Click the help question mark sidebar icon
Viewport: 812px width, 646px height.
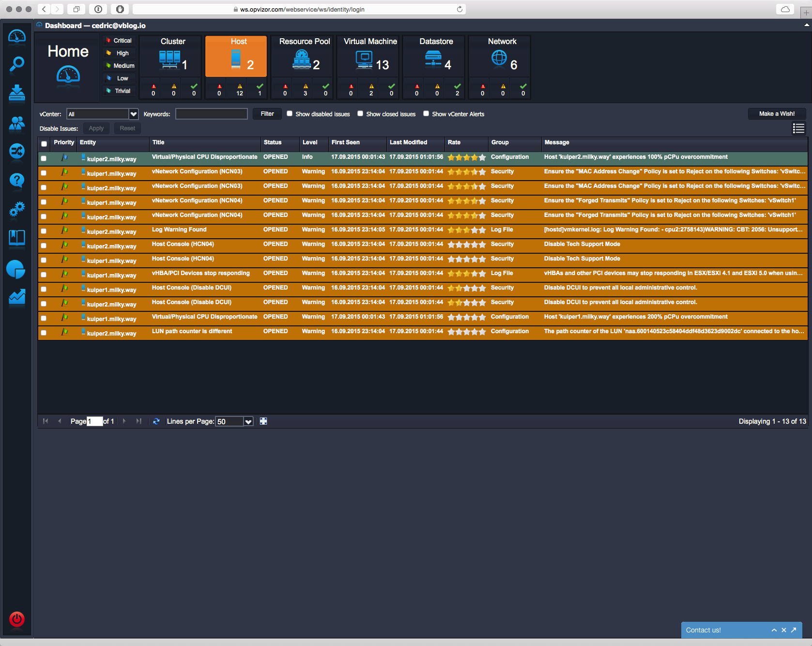pos(17,181)
